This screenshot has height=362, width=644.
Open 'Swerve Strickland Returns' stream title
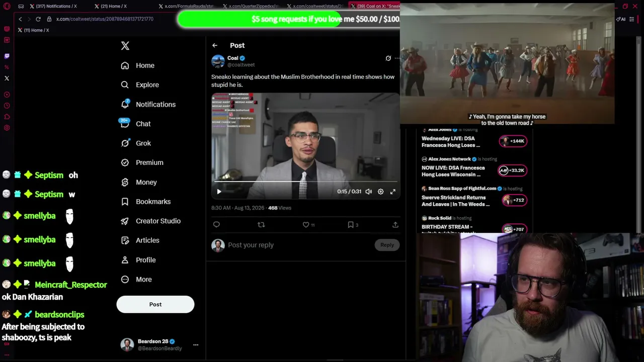click(x=455, y=201)
